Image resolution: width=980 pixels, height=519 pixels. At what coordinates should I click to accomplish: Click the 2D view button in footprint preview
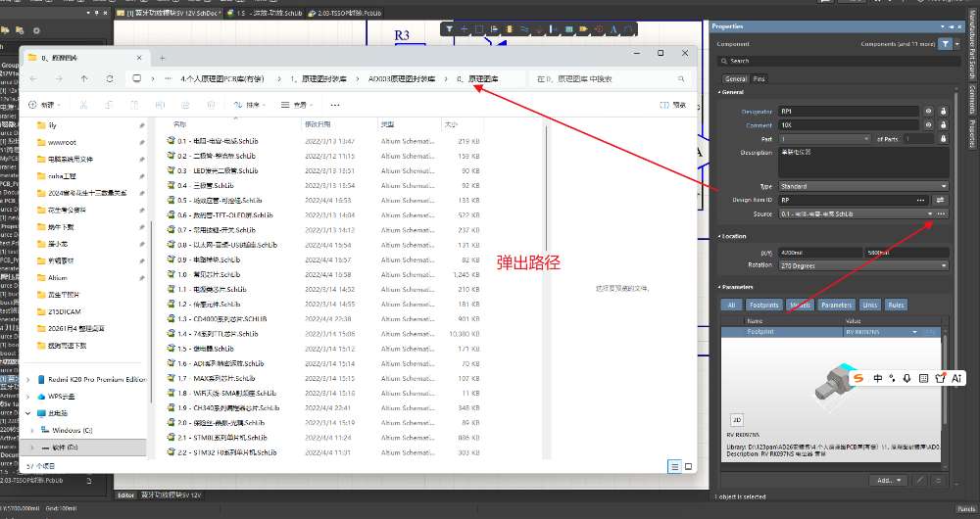(737, 420)
